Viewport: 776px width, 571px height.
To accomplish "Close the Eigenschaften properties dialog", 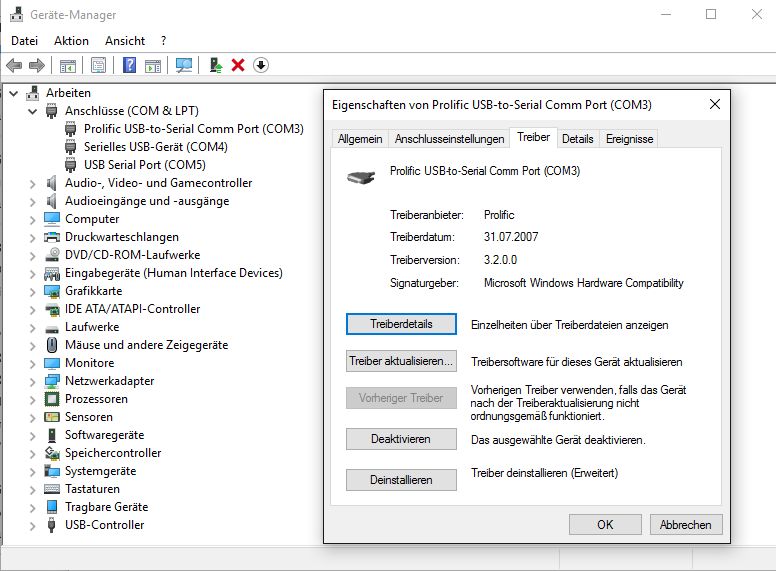I will [x=715, y=104].
